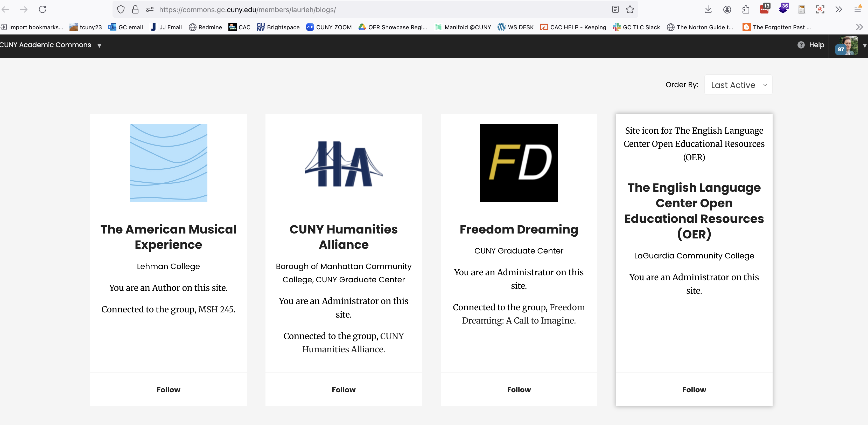The width and height of the screenshot is (868, 425).
Task: Open The Norton Guide bookmark
Action: pos(700,27)
